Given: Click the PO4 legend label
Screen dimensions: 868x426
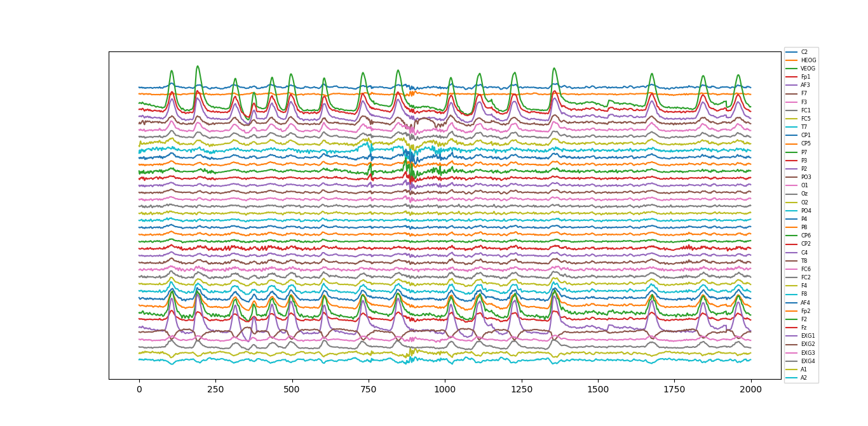Looking at the screenshot, I should [x=806, y=211].
